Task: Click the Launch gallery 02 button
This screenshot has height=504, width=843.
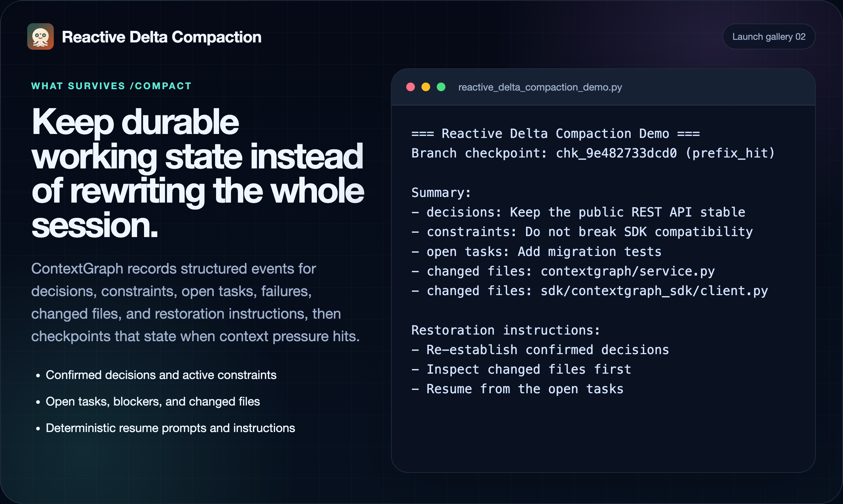Action: pos(769,36)
